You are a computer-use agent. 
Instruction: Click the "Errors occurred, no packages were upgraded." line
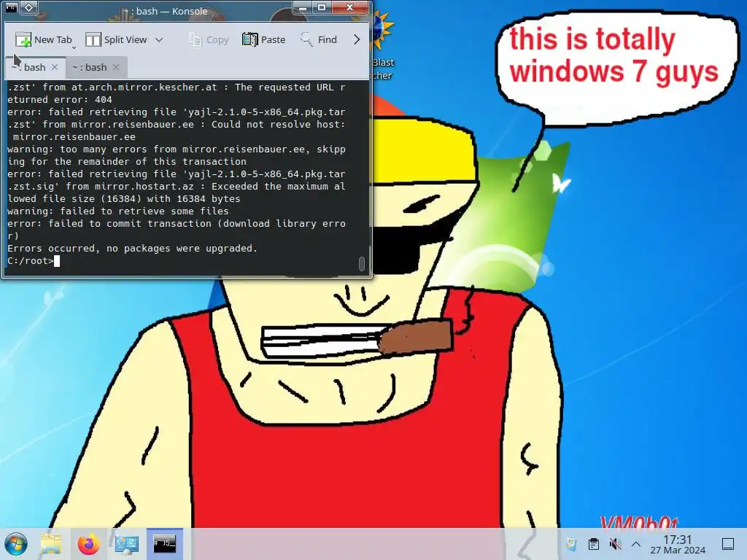(x=132, y=249)
